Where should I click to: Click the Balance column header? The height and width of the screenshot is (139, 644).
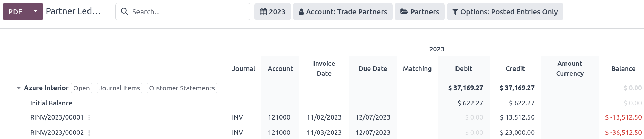(x=623, y=69)
